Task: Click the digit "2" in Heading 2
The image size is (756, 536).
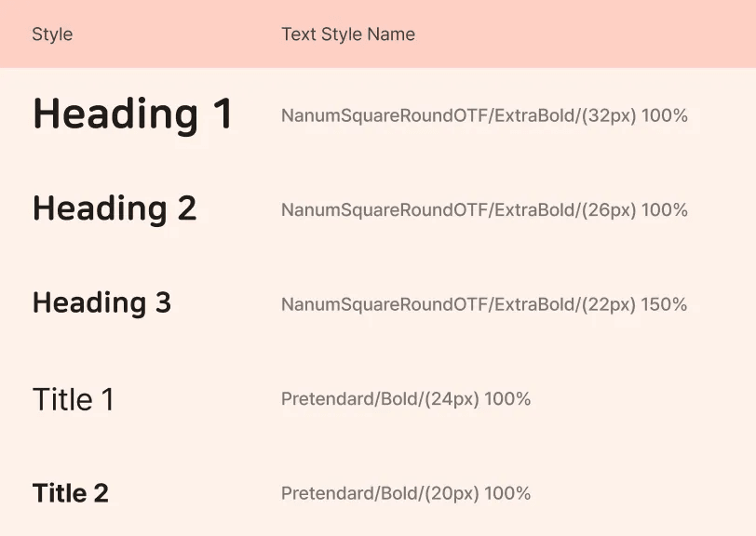Action: 187,208
